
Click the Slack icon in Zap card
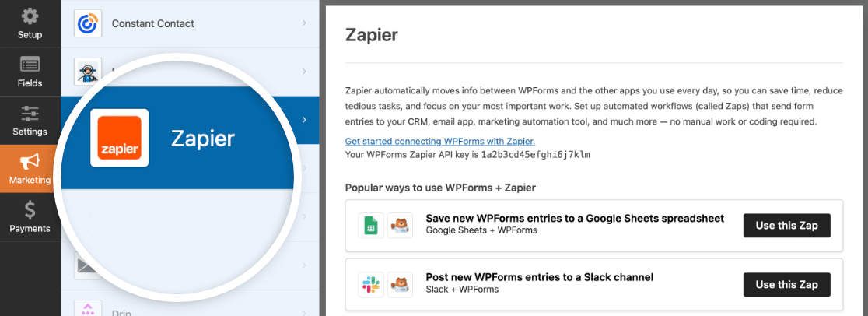pyautogui.click(x=371, y=285)
